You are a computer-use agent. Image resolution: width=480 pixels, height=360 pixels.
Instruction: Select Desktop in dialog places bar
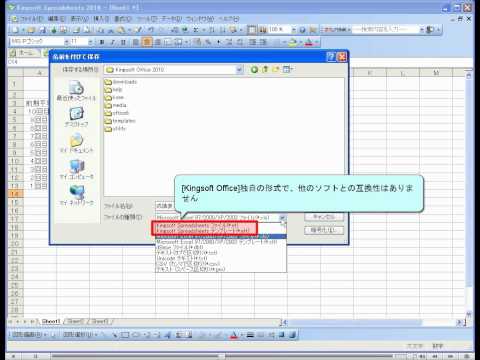point(76,117)
